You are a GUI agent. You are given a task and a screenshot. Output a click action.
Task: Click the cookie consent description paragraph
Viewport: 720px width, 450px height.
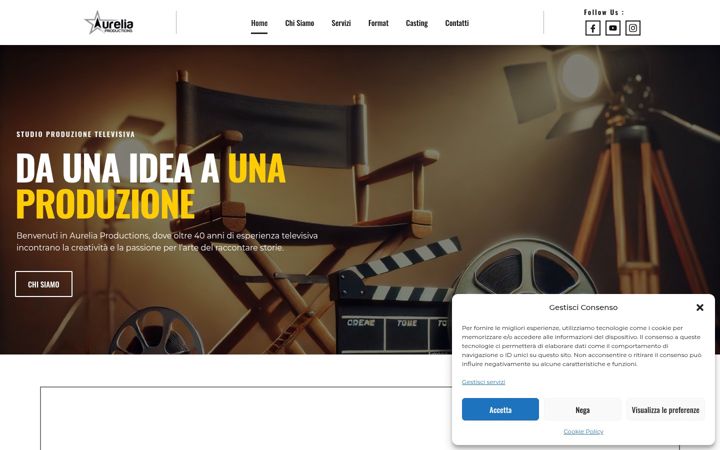click(x=581, y=346)
